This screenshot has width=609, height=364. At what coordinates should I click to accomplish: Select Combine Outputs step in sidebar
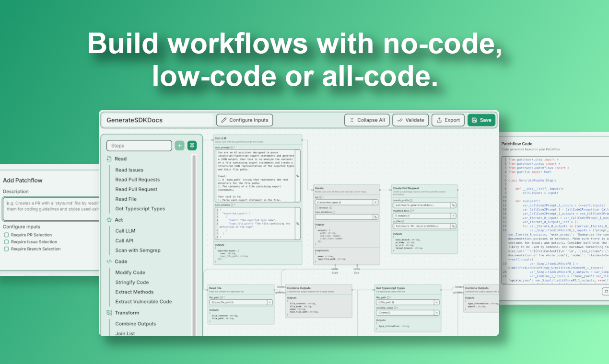click(136, 324)
